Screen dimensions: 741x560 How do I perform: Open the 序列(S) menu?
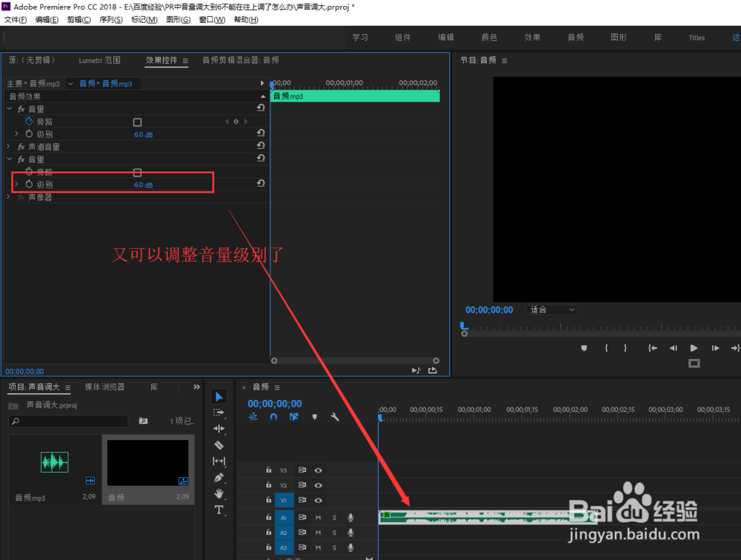tap(111, 19)
